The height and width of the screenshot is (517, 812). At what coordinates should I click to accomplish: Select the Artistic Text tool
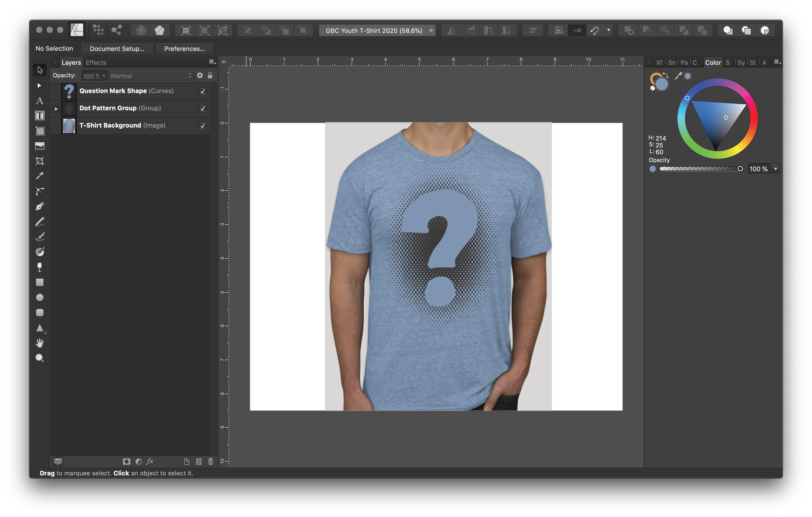pos(40,101)
